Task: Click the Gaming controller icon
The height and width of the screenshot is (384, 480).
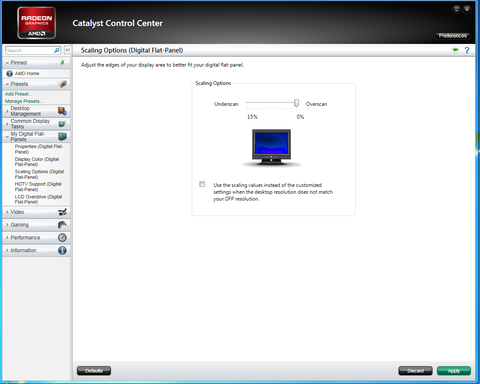Action: pyautogui.click(x=62, y=225)
